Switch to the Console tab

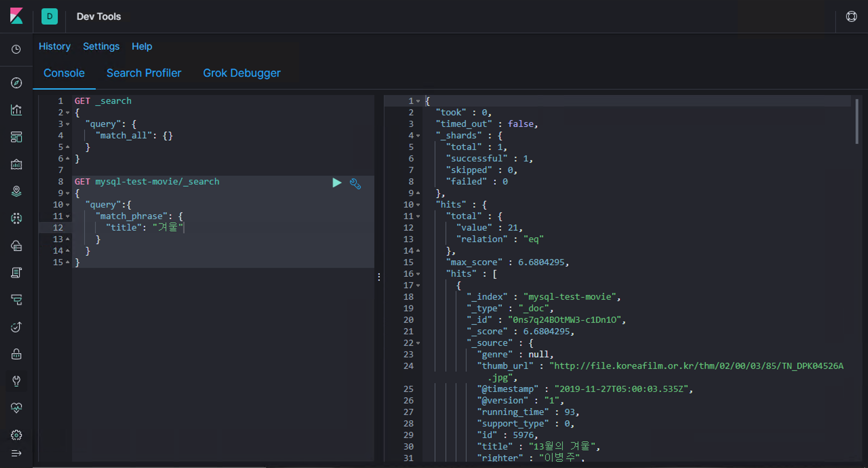click(64, 73)
